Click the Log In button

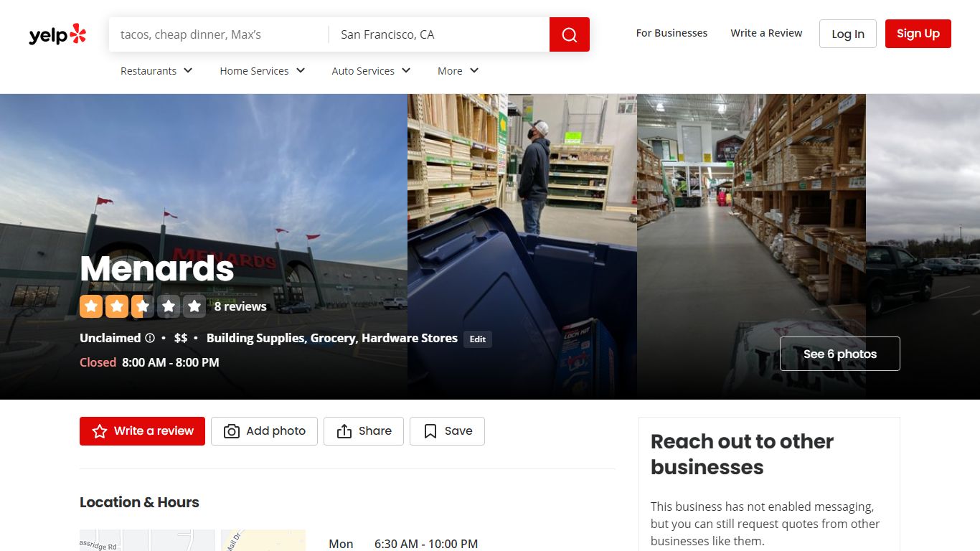coord(848,34)
